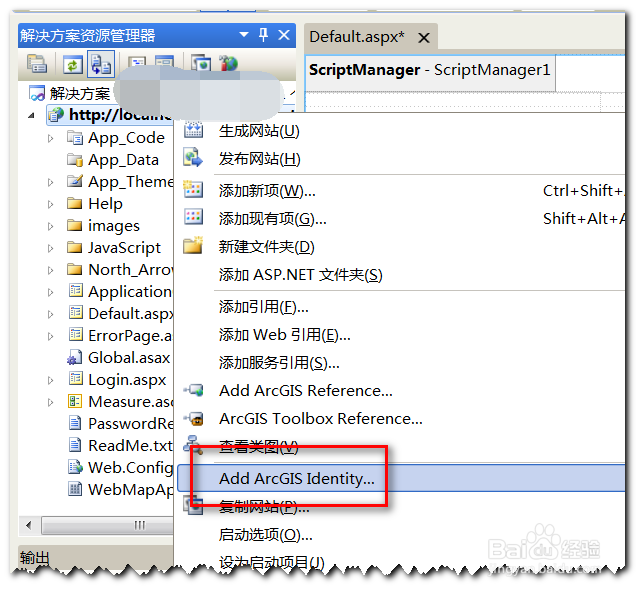Expand the images folder
636x592 pixels.
pos(50,226)
